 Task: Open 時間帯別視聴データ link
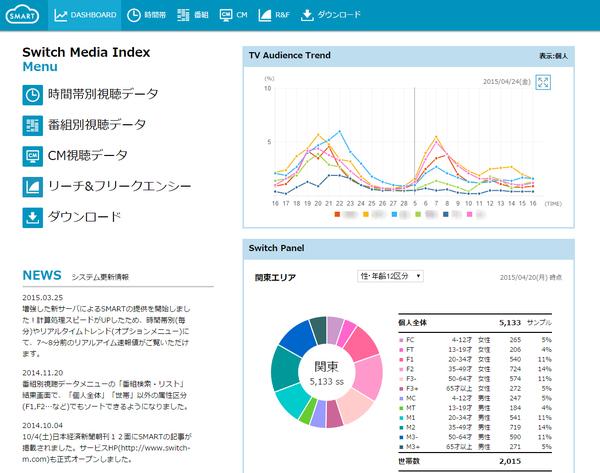103,94
